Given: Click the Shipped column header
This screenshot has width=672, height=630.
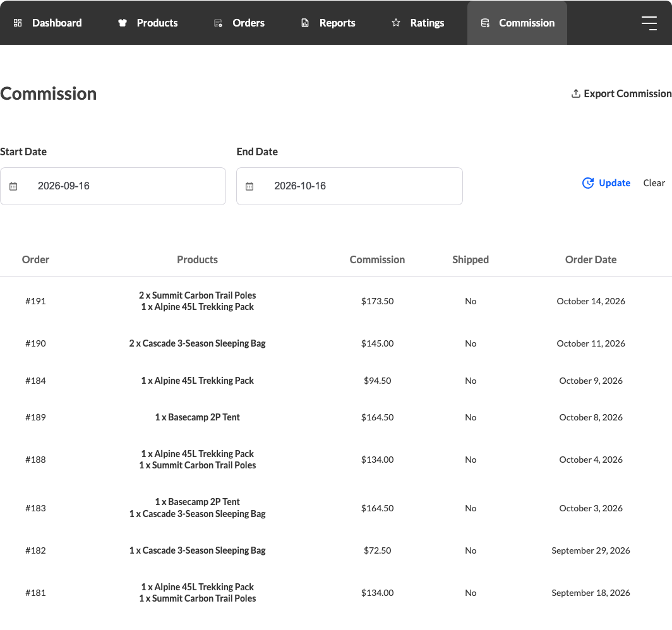Looking at the screenshot, I should pyautogui.click(x=471, y=259).
